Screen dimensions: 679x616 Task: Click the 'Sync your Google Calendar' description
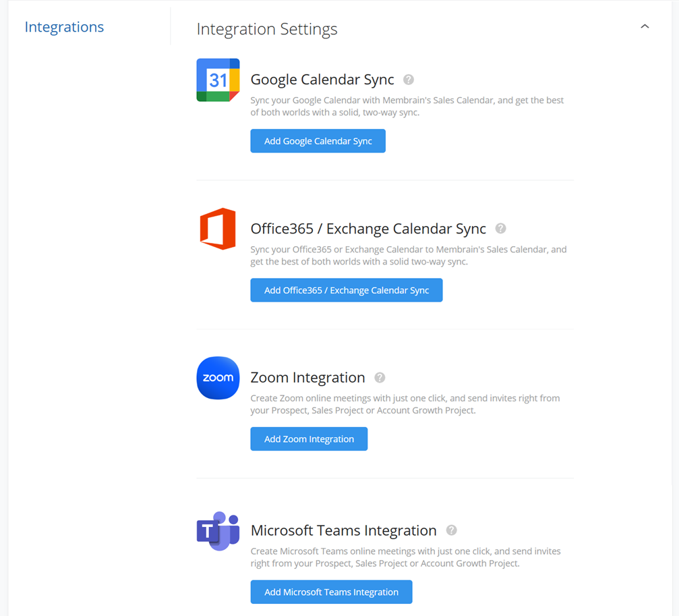(407, 106)
